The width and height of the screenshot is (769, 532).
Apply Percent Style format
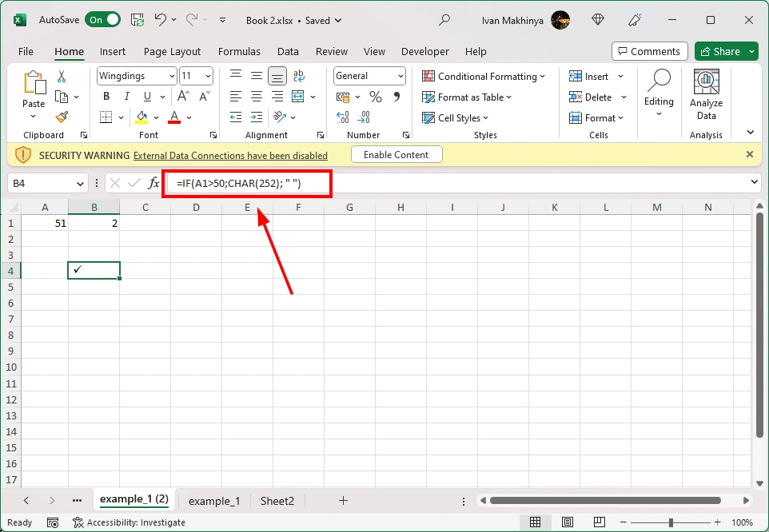click(376, 97)
